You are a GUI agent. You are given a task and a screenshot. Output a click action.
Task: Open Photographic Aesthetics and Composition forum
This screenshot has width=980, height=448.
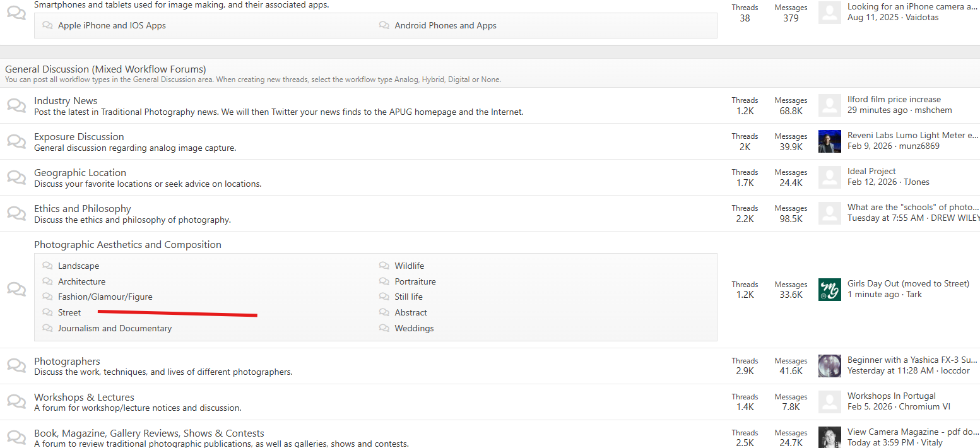pyautogui.click(x=127, y=245)
